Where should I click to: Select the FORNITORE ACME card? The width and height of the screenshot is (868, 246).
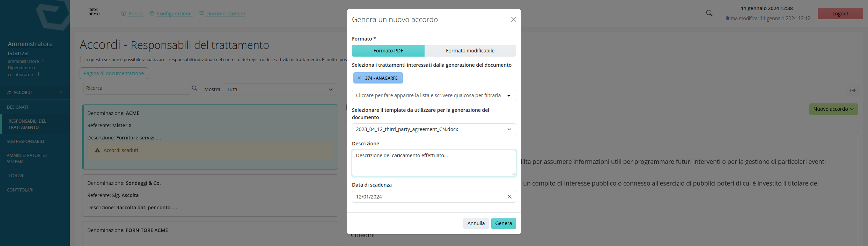pos(210,233)
